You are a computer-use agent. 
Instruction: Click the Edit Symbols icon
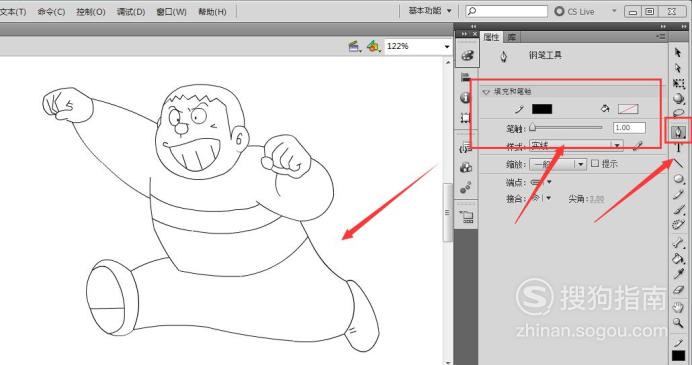pyautogui.click(x=373, y=46)
